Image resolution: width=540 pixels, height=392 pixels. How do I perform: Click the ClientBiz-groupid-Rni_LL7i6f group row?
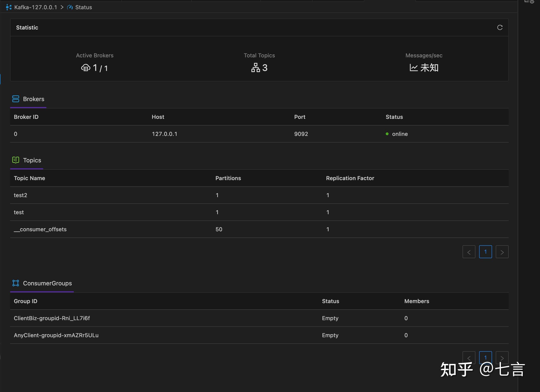pos(52,318)
